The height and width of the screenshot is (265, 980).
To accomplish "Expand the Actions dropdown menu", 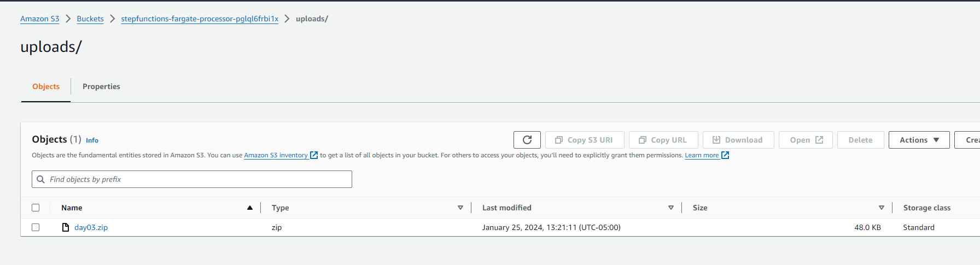I will [919, 140].
